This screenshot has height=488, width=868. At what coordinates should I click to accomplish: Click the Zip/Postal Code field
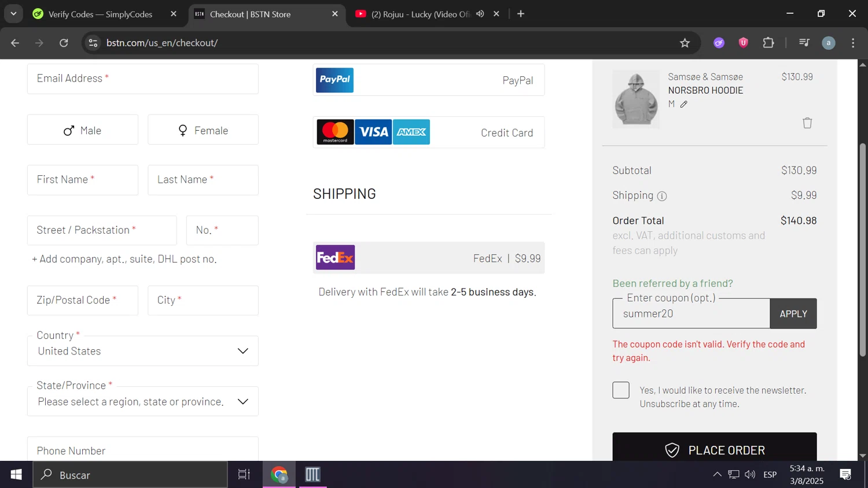coord(83,300)
